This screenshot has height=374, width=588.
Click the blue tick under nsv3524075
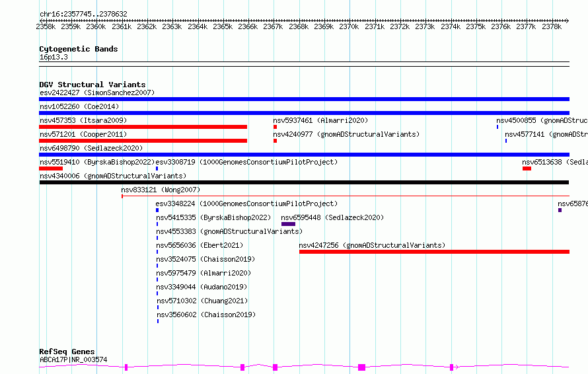pyautogui.click(x=157, y=266)
